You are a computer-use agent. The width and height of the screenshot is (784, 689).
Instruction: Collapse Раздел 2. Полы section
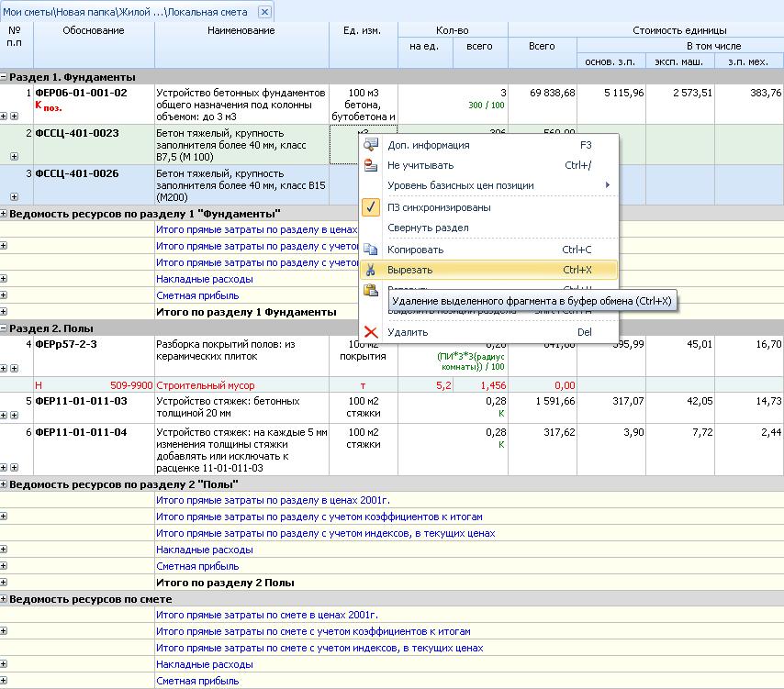(5, 328)
